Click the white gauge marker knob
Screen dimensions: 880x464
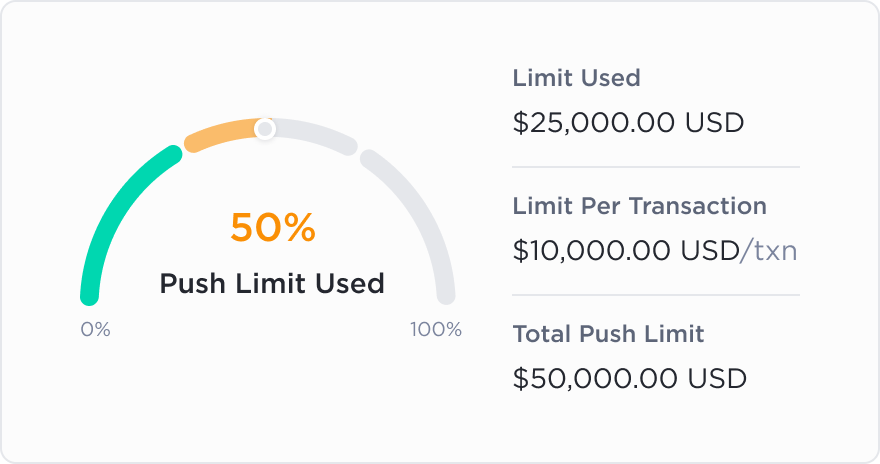[x=265, y=129]
